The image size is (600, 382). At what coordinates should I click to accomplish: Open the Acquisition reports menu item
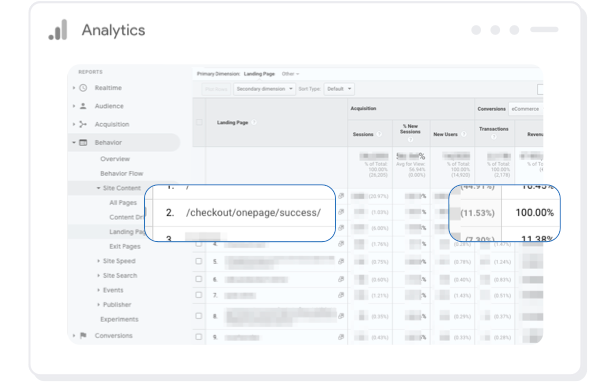click(x=112, y=124)
